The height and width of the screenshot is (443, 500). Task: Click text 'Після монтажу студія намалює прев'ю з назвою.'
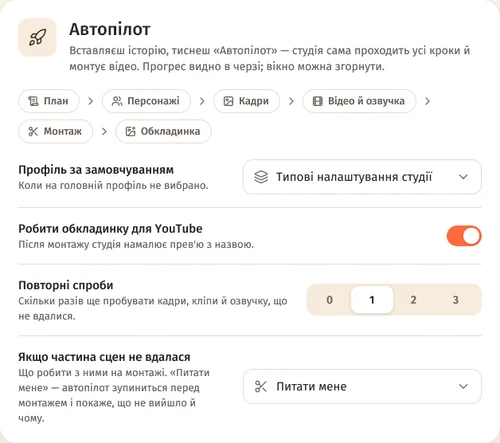pos(136,244)
